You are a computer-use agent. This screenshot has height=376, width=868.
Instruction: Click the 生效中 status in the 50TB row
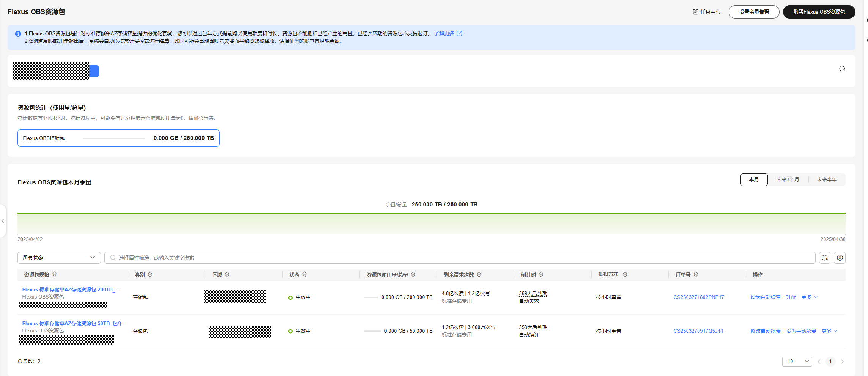pos(299,331)
